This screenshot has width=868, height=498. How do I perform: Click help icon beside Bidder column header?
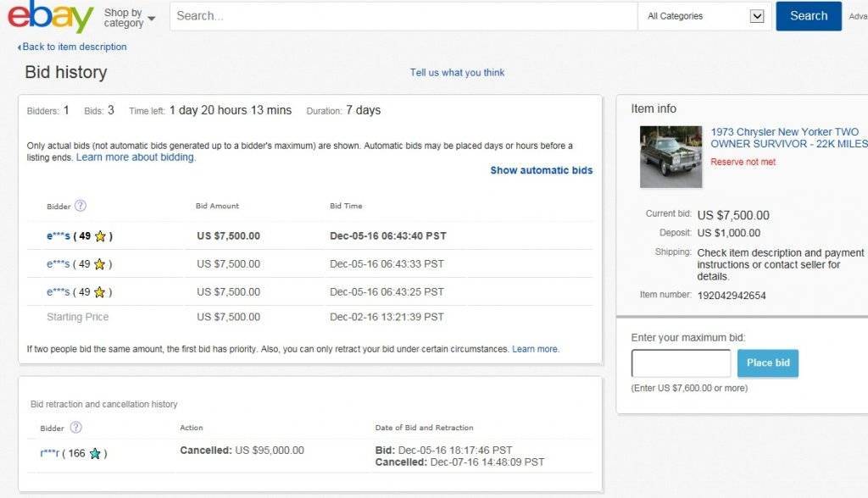coord(81,206)
